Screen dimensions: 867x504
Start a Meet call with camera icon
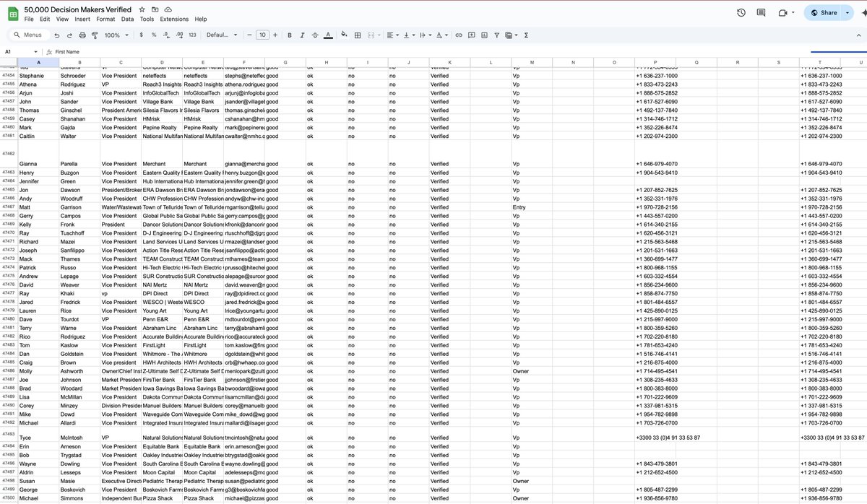point(782,12)
